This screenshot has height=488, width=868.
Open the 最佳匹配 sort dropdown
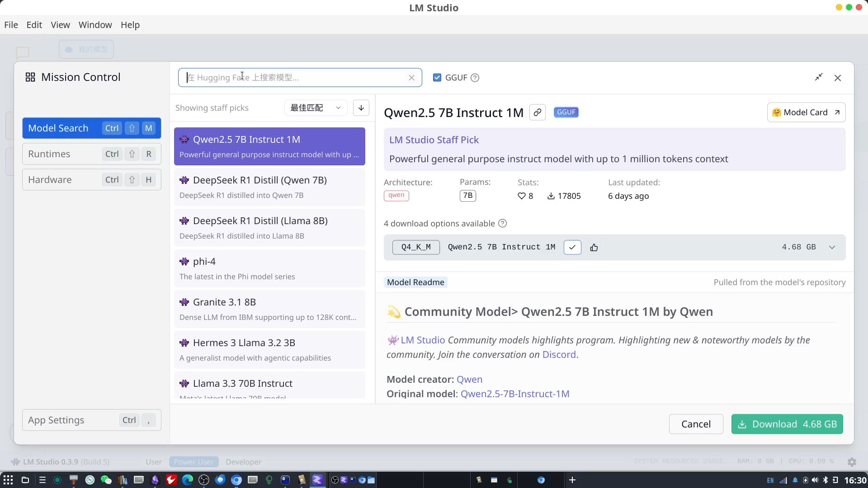(315, 108)
